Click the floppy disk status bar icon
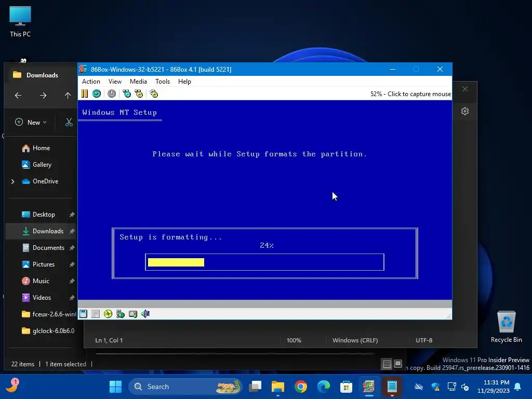 click(x=83, y=314)
